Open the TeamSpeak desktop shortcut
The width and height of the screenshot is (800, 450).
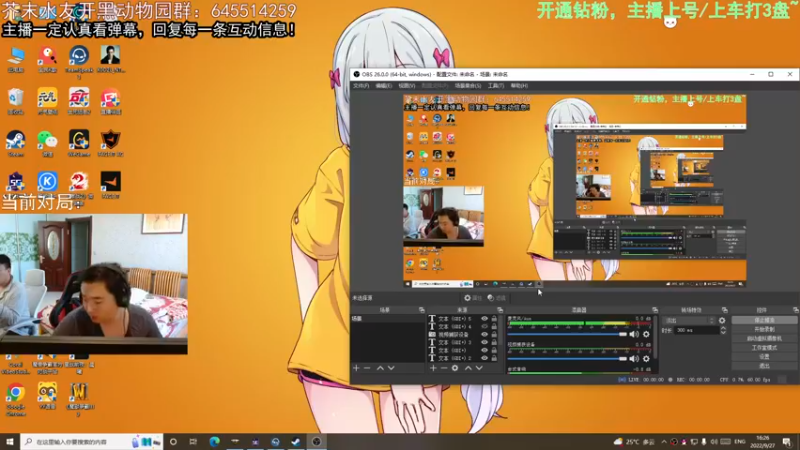79,61
